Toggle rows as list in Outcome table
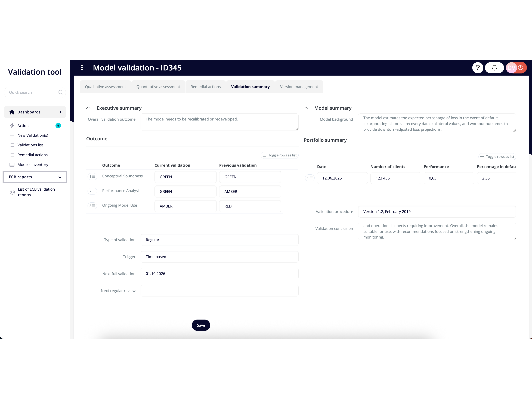The width and height of the screenshot is (532, 399). tap(279, 155)
